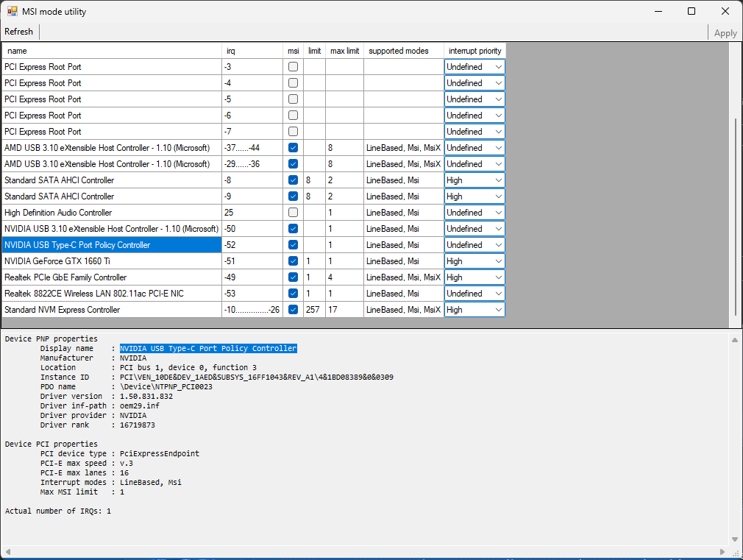Image resolution: width=743 pixels, height=560 pixels.
Task: Click the max limit column header
Action: pyautogui.click(x=344, y=51)
